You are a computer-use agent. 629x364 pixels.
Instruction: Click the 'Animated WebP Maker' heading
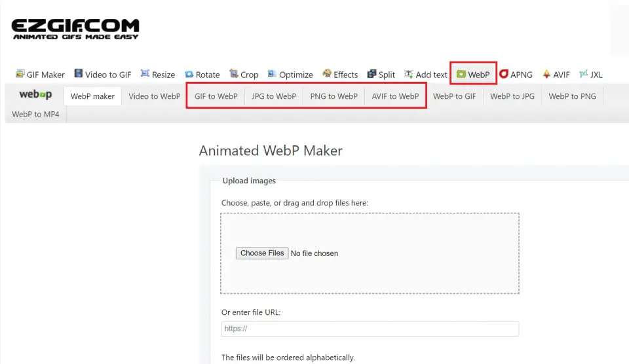pos(271,151)
